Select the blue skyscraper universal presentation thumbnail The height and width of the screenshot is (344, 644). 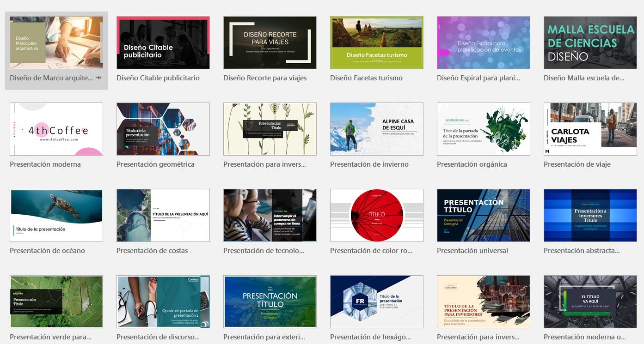pyautogui.click(x=484, y=215)
